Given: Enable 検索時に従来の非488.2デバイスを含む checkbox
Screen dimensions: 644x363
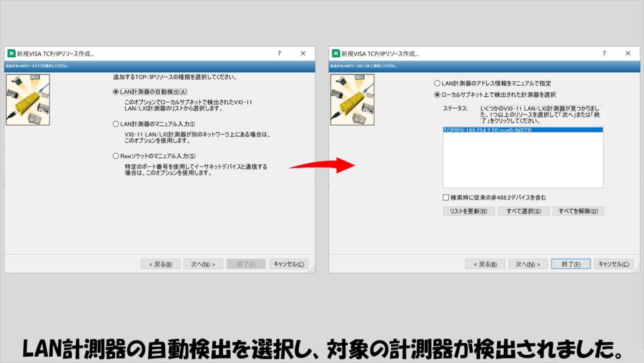Looking at the screenshot, I should [x=446, y=198].
